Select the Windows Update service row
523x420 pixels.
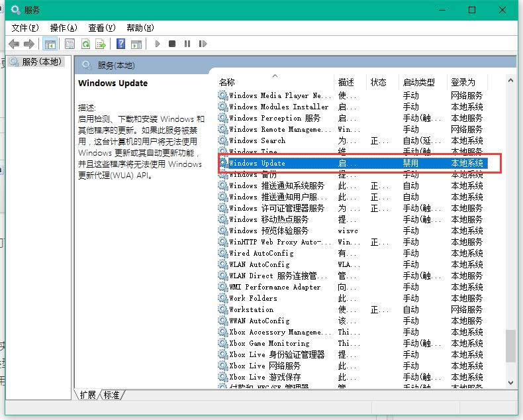[x=278, y=163]
